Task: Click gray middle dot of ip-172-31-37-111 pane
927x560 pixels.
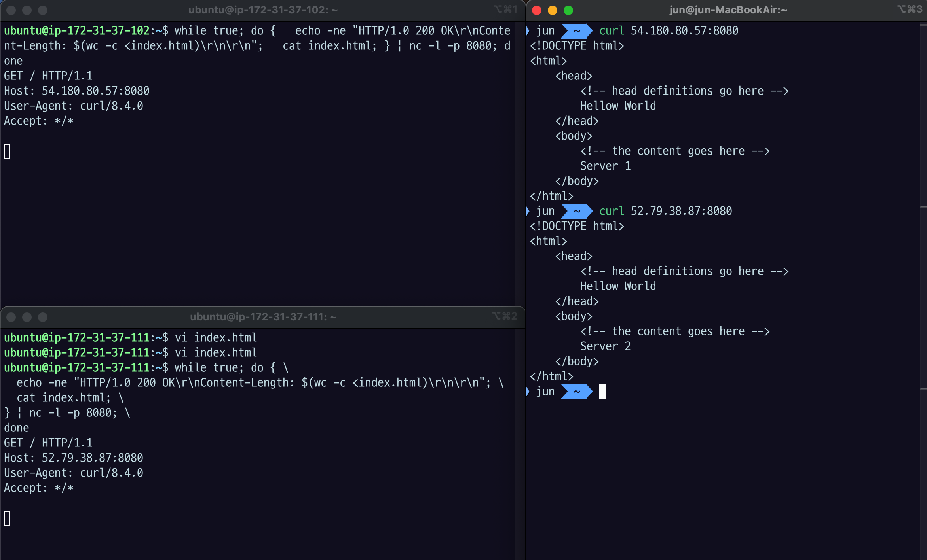Action: (x=27, y=317)
